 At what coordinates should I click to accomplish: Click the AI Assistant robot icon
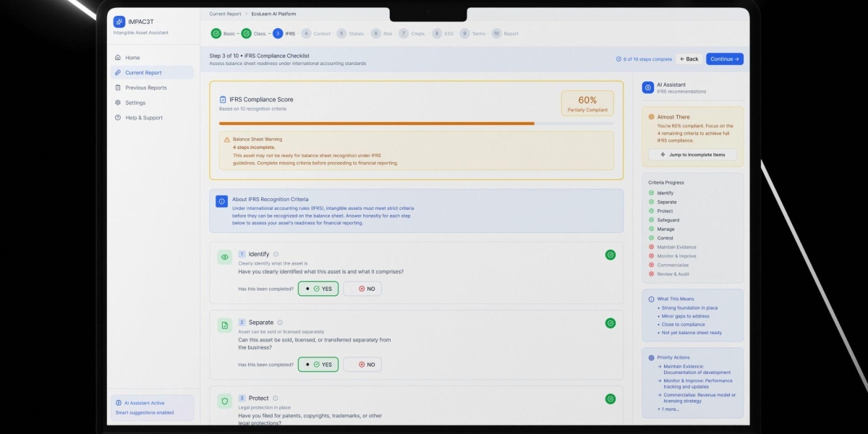(x=648, y=88)
